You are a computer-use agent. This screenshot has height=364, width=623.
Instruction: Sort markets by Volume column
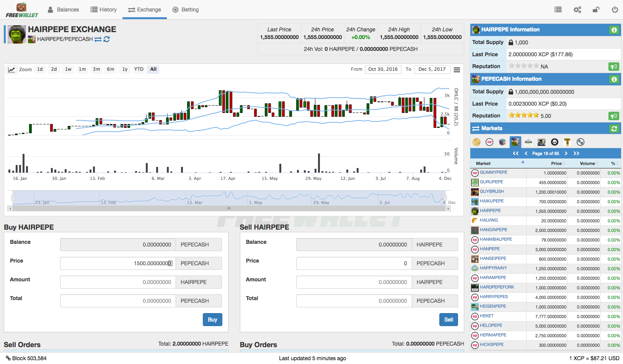coord(584,163)
